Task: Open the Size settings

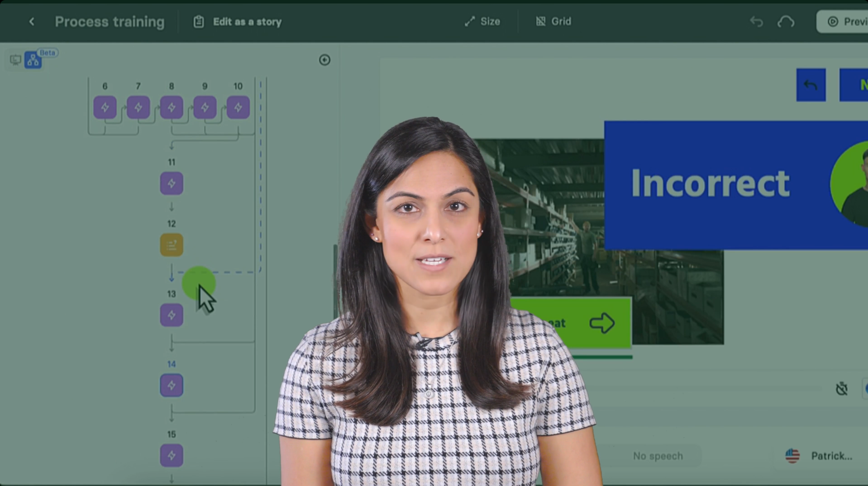Action: 482,21
